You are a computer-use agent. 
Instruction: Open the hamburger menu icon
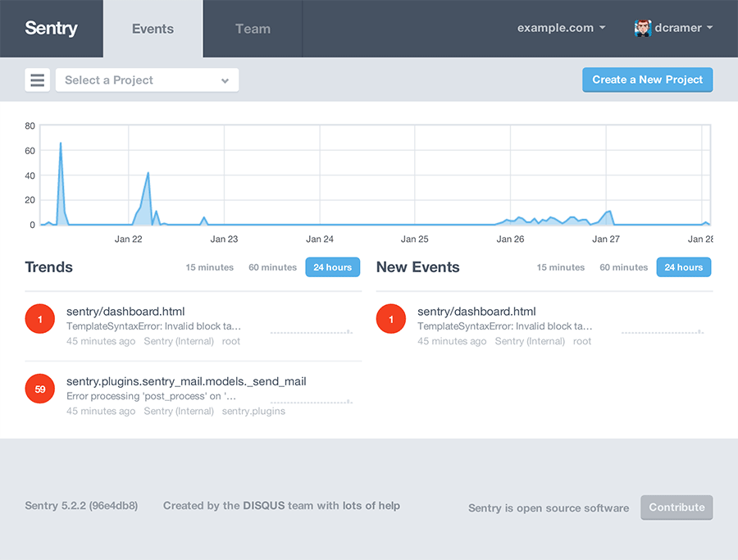coord(38,80)
